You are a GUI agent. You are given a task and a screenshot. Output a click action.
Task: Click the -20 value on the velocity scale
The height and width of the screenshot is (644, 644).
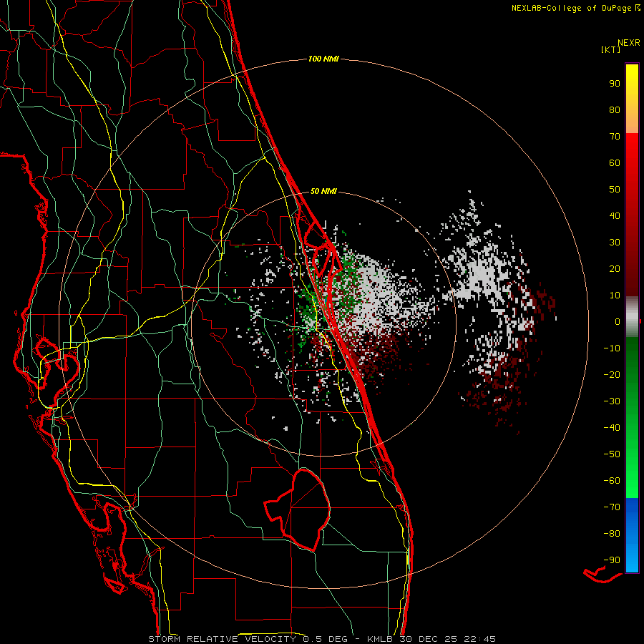612,375
